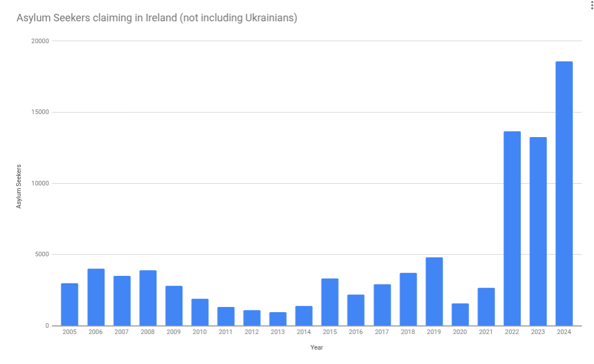The image size is (594, 364).
Task: Click the chart title text
Action: 157,18
